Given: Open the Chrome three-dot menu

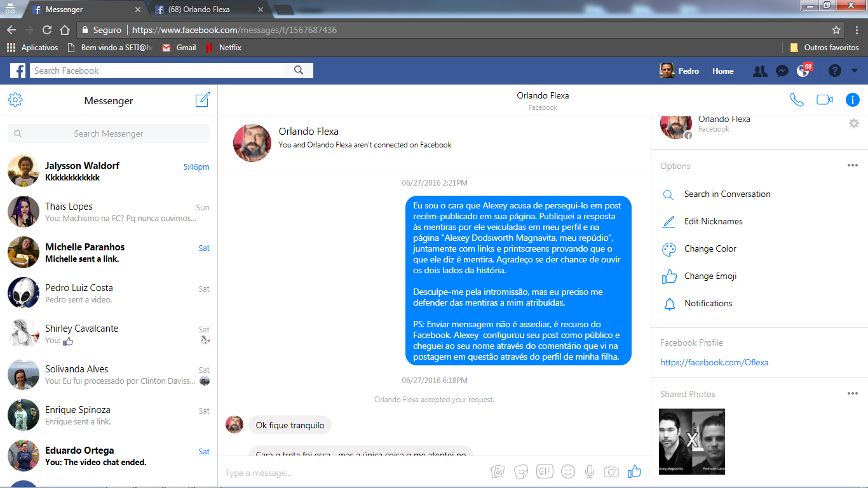Looking at the screenshot, I should [x=857, y=30].
